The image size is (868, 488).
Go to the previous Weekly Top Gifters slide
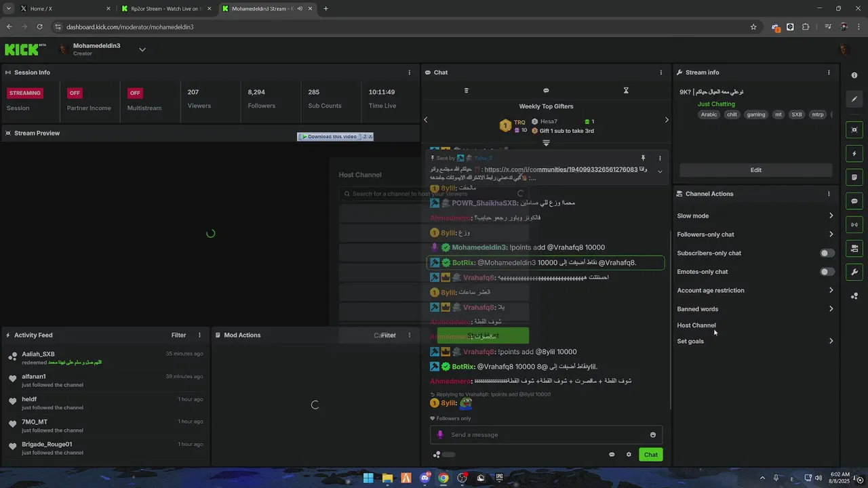tap(426, 120)
